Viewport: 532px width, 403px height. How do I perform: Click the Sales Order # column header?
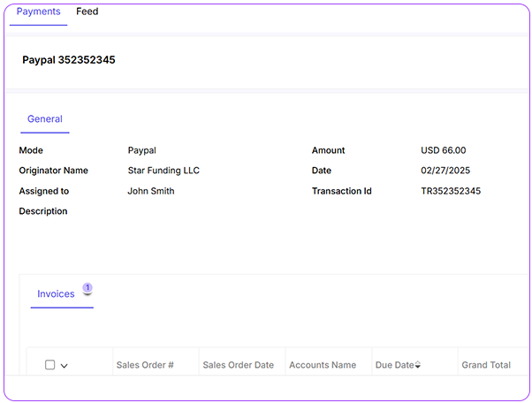(145, 365)
